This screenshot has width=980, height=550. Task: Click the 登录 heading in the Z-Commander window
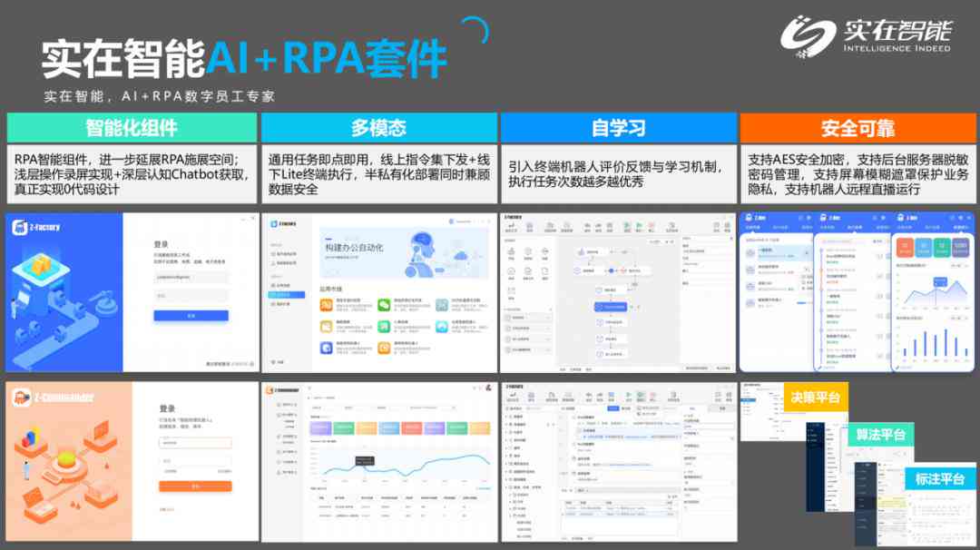point(168,408)
